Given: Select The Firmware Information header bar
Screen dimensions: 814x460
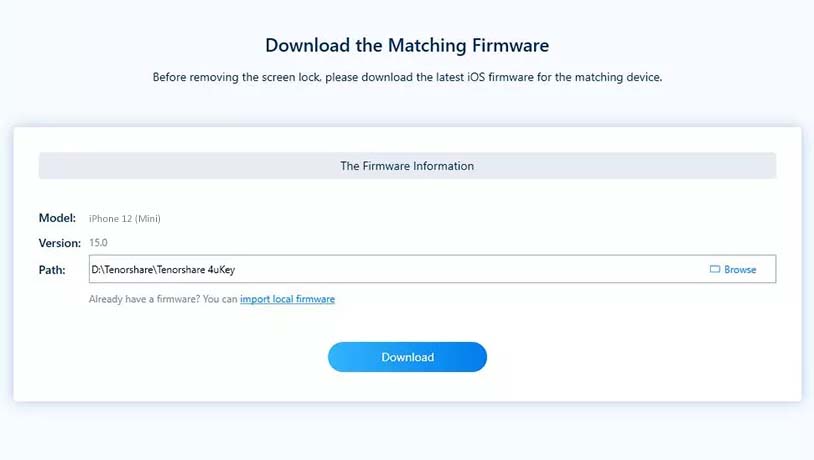Looking at the screenshot, I should [x=407, y=166].
